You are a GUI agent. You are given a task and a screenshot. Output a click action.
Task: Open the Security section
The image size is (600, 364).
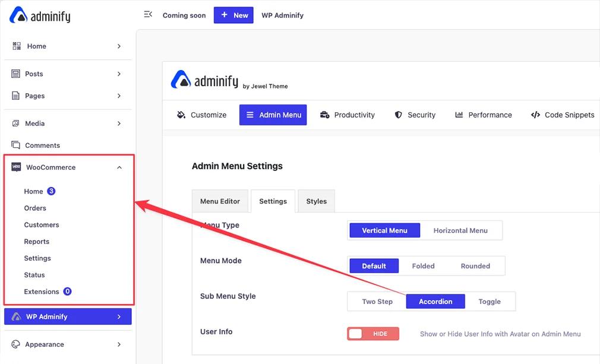click(x=415, y=115)
